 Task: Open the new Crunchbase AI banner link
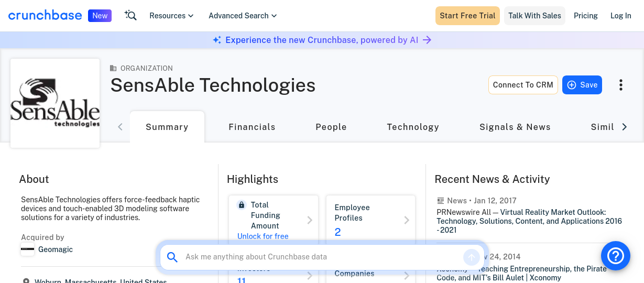(x=322, y=40)
